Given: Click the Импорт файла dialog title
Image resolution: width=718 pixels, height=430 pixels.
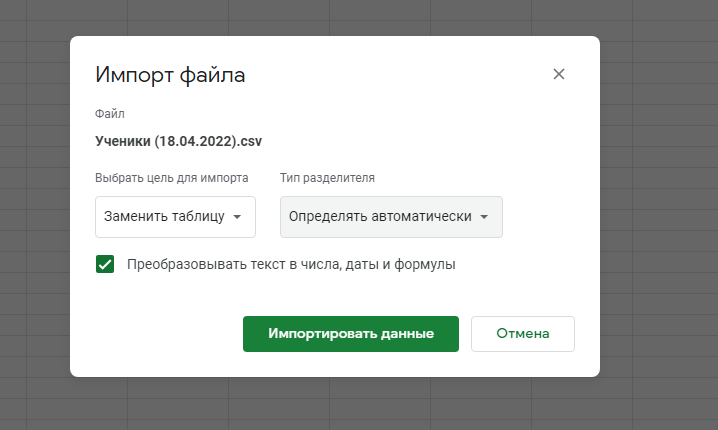Looking at the screenshot, I should (x=170, y=75).
